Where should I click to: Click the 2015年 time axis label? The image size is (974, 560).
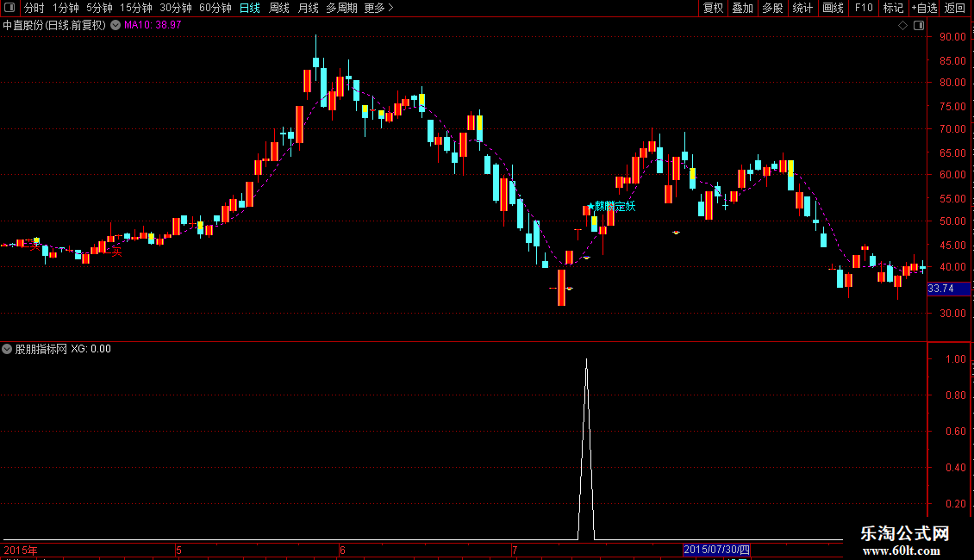coord(21,550)
